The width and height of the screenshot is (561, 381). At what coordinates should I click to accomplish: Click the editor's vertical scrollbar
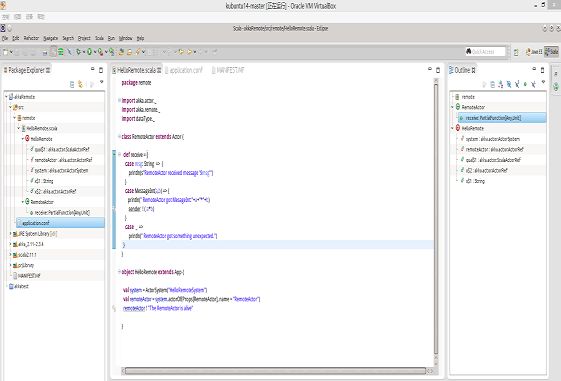pos(436,218)
